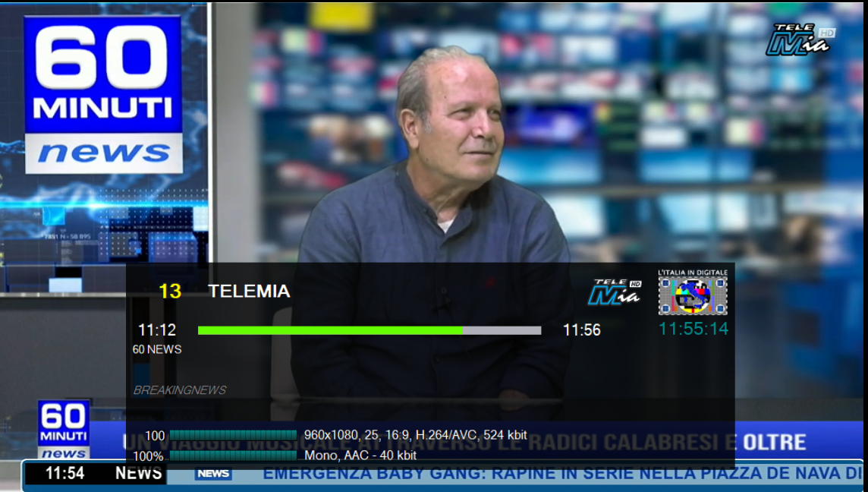Click the TeleMia HD logo in info banner
The image size is (868, 492).
[x=615, y=292]
